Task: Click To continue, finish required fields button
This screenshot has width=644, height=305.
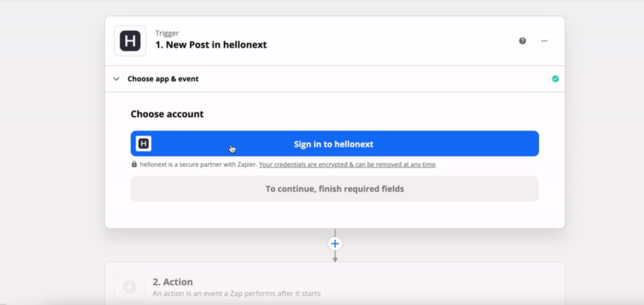Action: [335, 189]
